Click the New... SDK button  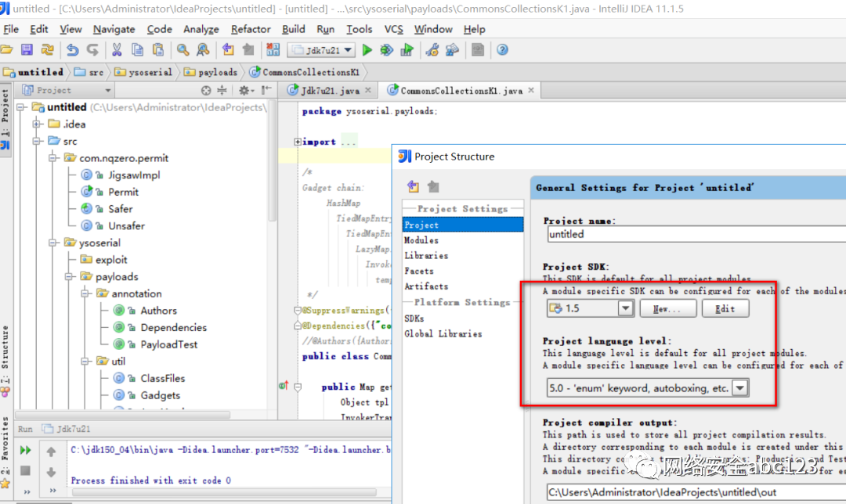667,309
